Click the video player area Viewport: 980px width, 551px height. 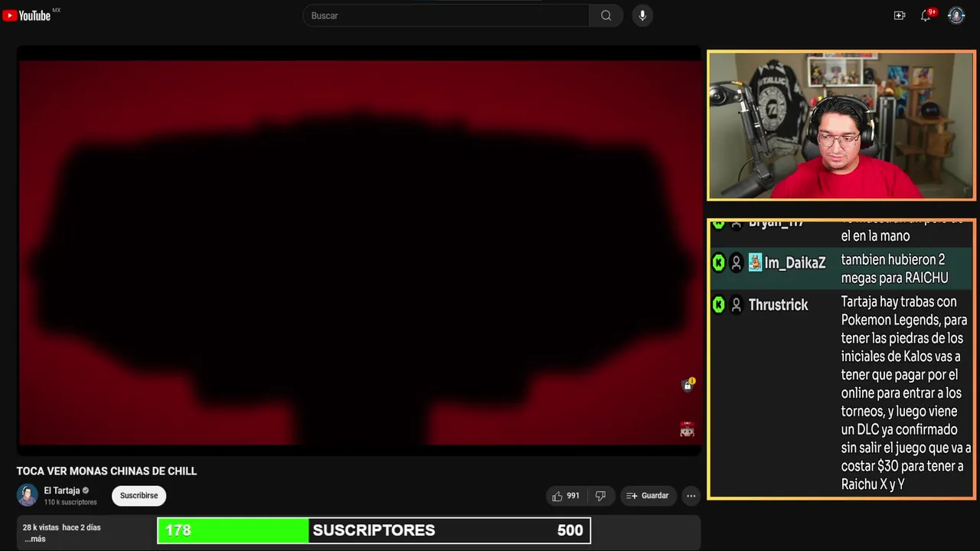point(358,251)
